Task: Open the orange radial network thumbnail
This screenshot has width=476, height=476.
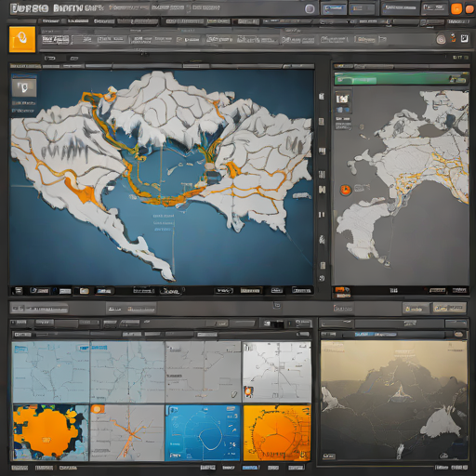Action: 277,433
